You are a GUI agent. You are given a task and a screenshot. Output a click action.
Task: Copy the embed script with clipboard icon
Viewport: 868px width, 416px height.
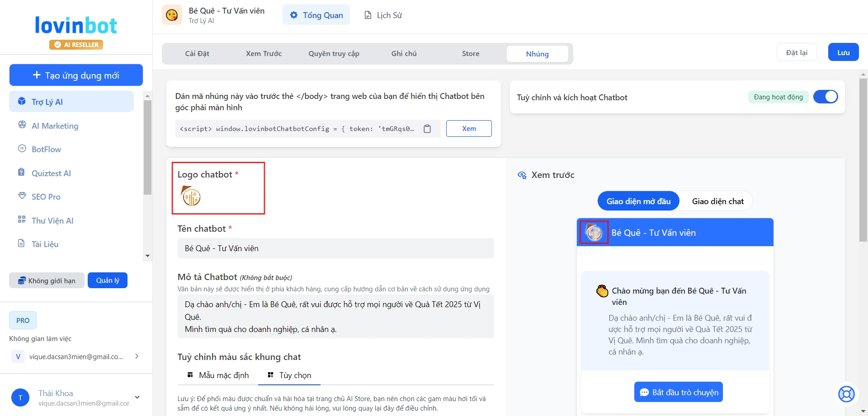point(427,129)
